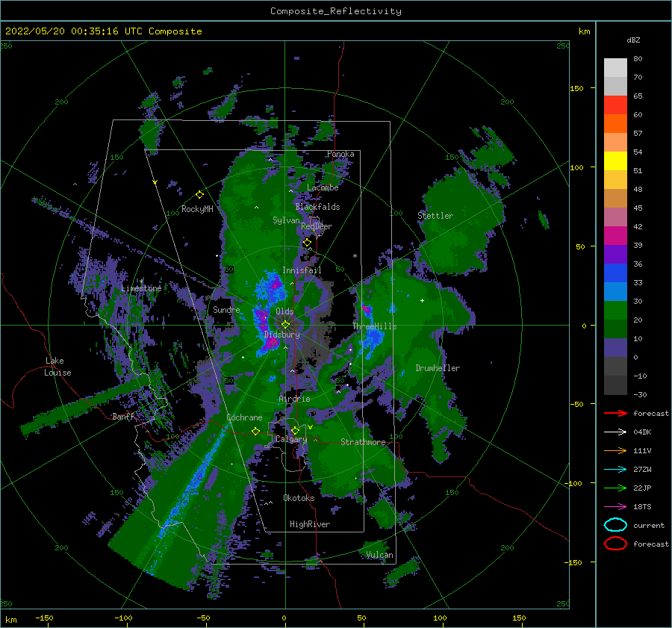Click the Okotoks city label
Viewport: 672px width, 628px height.
[299, 498]
